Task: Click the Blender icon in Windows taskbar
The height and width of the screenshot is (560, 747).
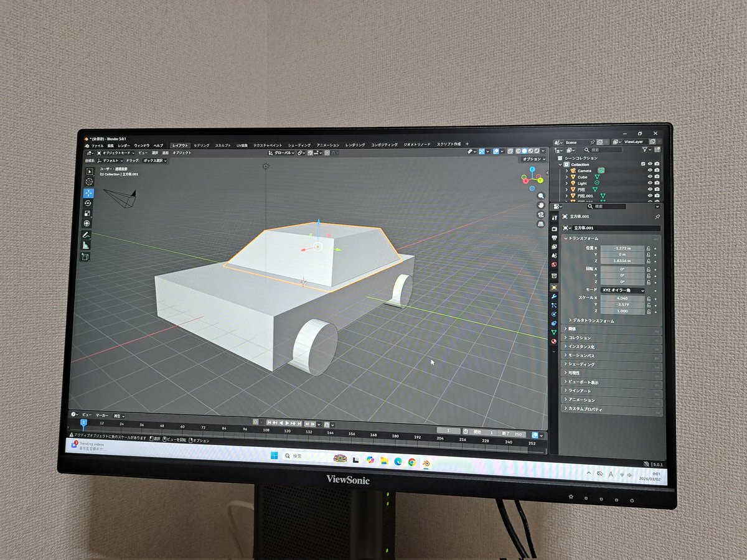Action: coord(426,463)
